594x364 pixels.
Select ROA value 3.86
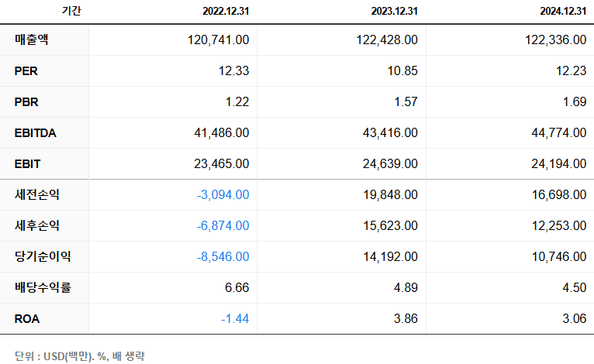tap(406, 318)
